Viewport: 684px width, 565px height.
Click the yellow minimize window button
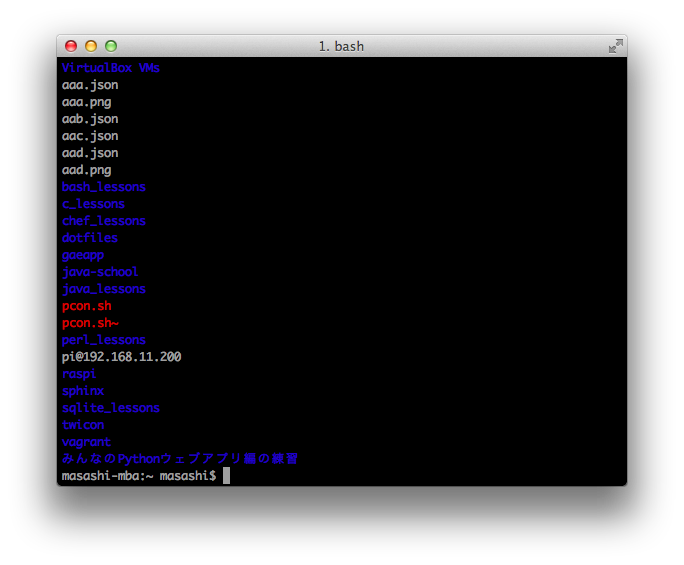(x=91, y=46)
